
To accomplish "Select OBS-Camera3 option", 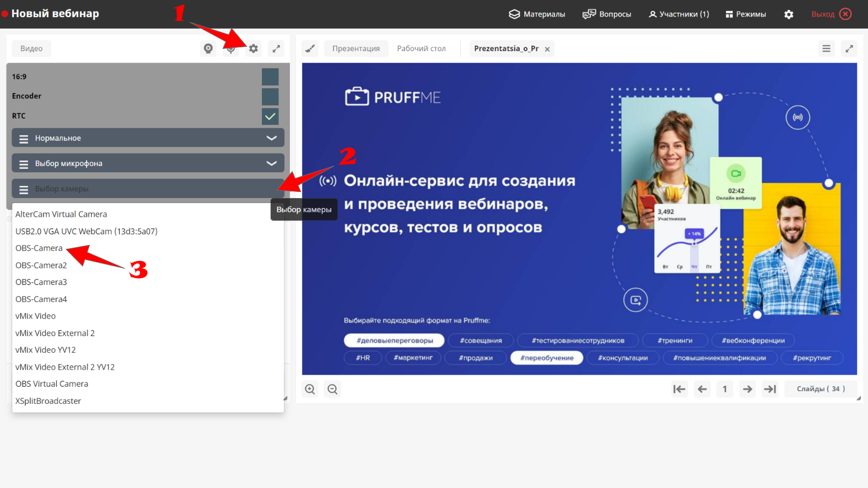I will click(148, 282).
